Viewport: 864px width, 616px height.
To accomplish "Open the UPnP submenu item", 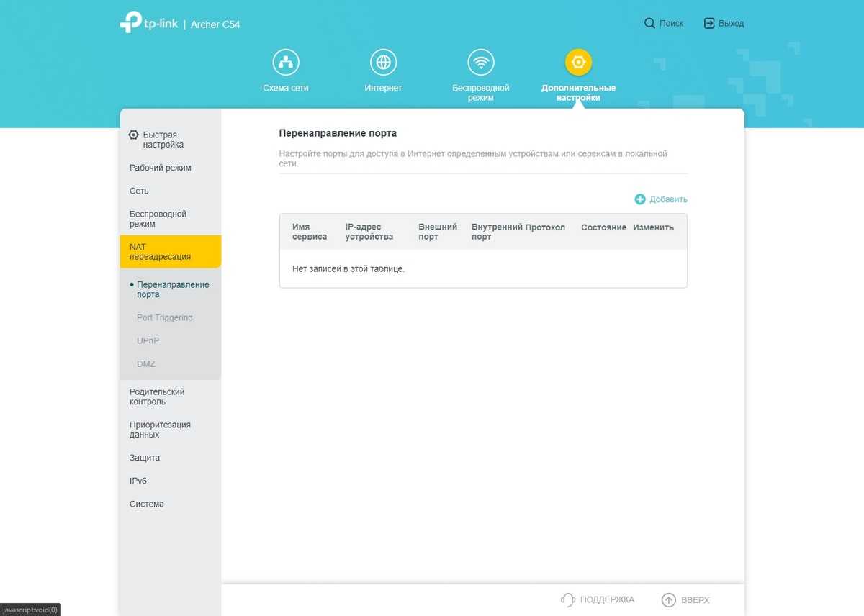I will [x=148, y=340].
